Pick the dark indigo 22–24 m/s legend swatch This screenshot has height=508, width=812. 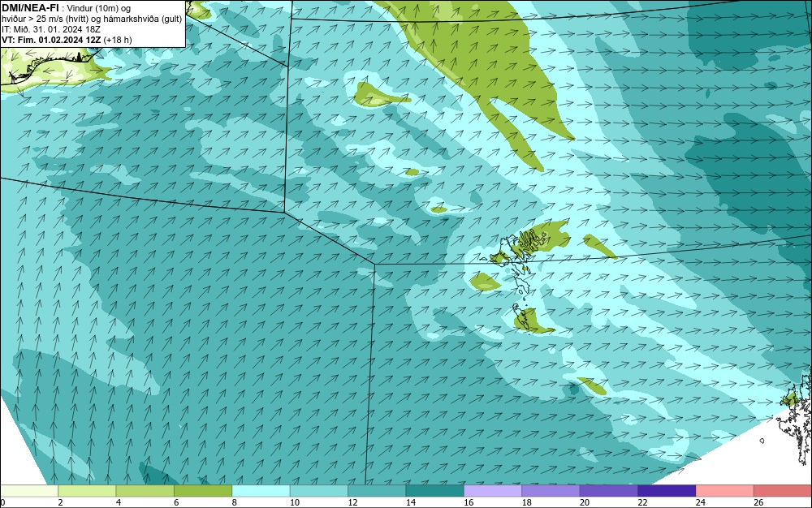click(x=667, y=491)
